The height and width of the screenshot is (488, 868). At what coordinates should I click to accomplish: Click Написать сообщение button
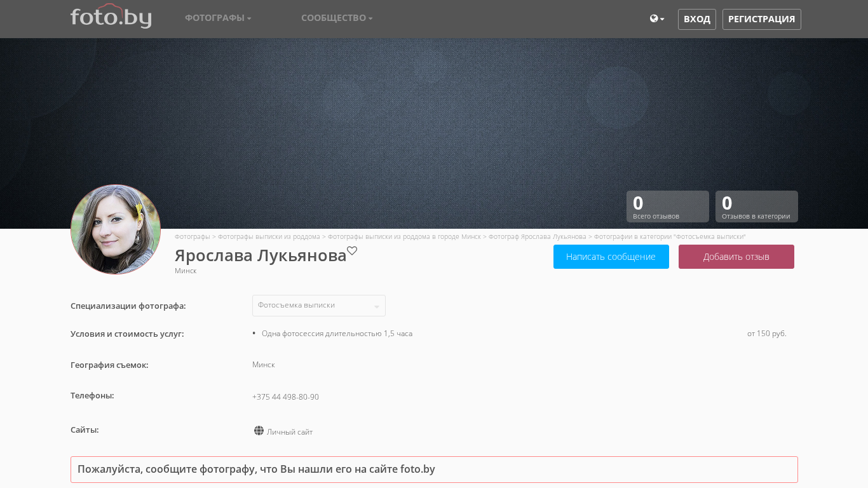(x=611, y=257)
